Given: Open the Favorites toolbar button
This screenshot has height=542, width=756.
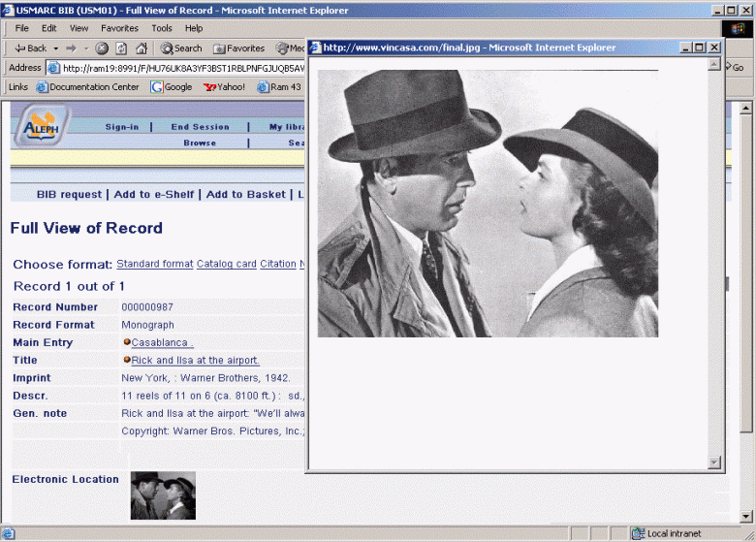Looking at the screenshot, I should [x=238, y=48].
